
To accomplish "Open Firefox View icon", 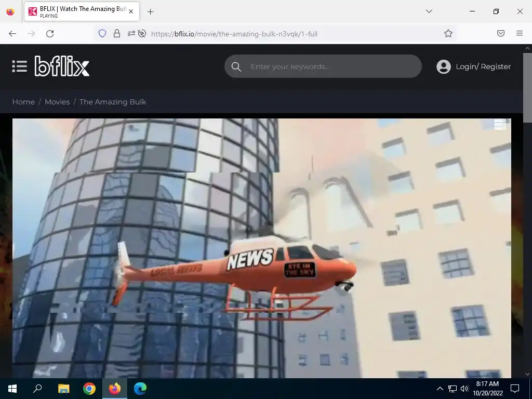I will tap(10, 11).
